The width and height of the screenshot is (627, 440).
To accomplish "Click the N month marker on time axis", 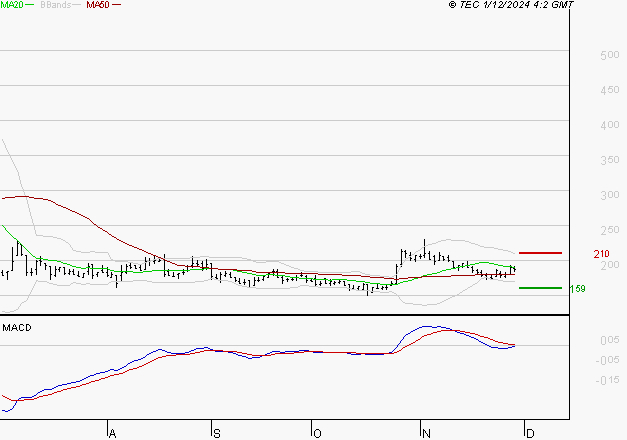I will [426, 433].
